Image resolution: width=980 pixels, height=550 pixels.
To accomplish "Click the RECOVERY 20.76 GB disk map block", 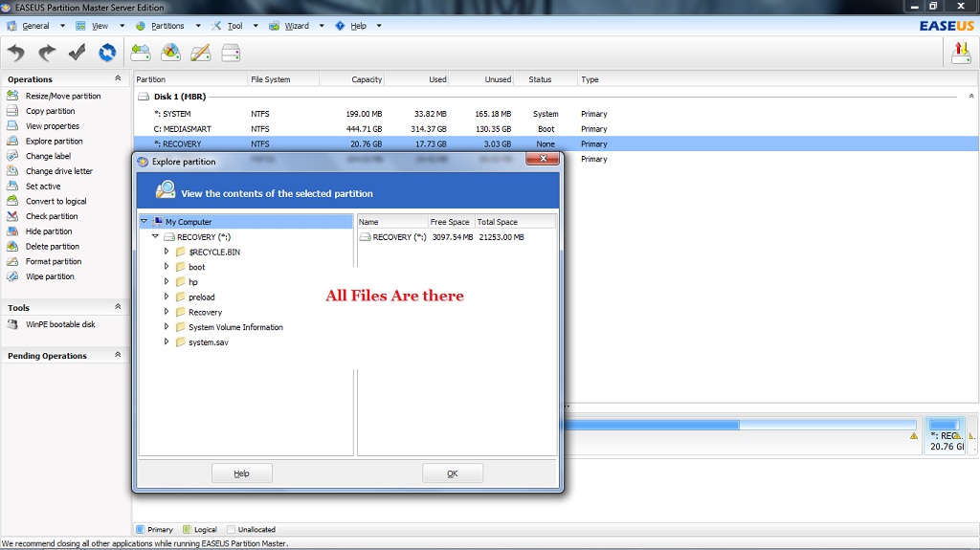I will (945, 435).
